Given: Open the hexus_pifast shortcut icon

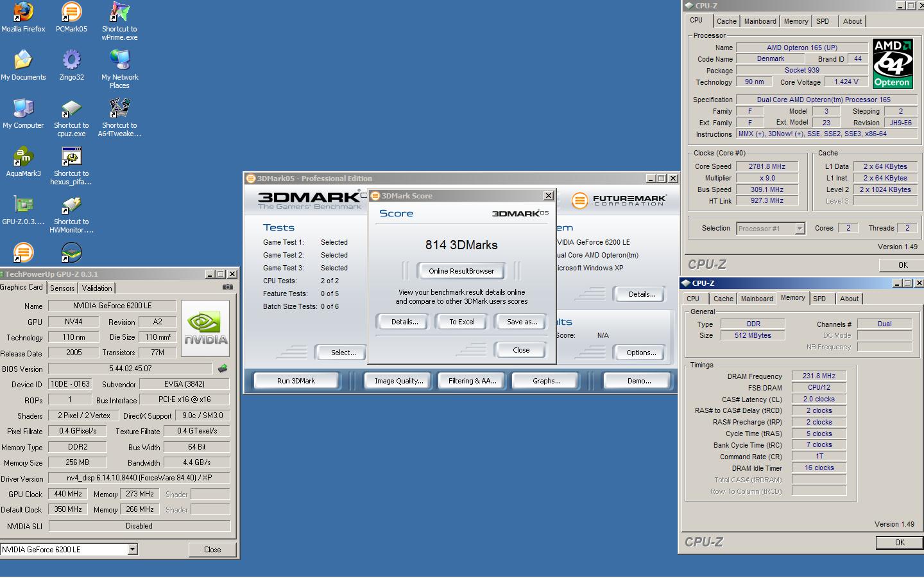Looking at the screenshot, I should tap(71, 156).
